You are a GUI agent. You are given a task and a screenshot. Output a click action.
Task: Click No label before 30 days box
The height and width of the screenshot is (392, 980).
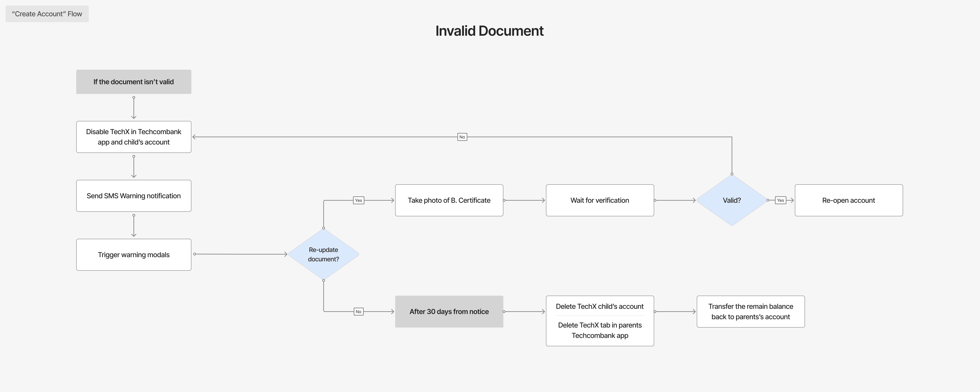(x=358, y=311)
